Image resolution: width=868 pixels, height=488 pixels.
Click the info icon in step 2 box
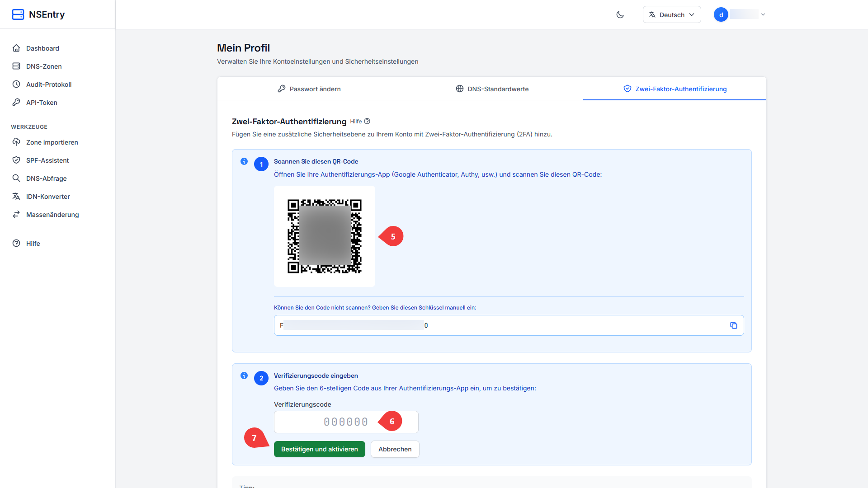[x=244, y=375]
